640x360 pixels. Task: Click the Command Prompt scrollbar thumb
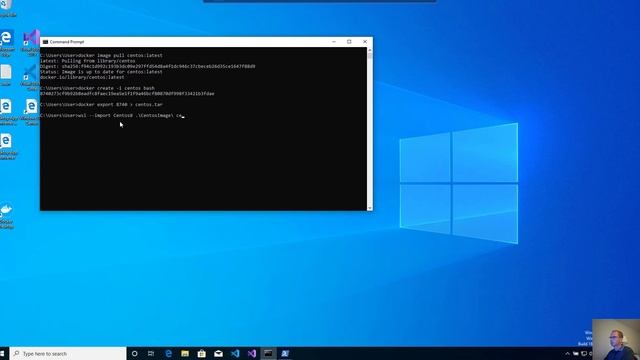(x=370, y=56)
